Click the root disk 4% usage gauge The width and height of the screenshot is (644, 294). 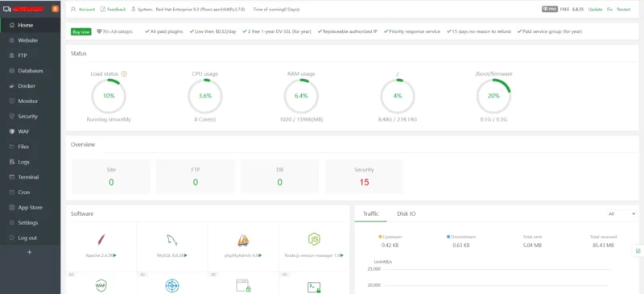coord(397,96)
